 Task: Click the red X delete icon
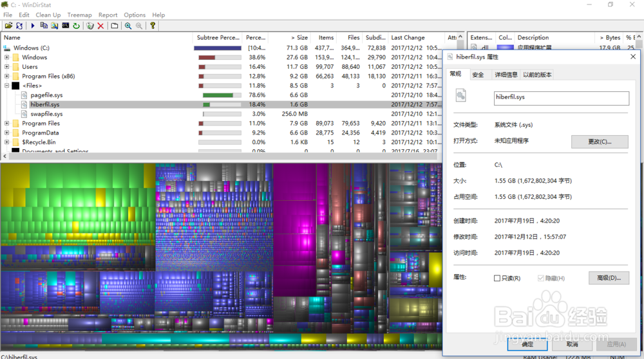click(100, 26)
